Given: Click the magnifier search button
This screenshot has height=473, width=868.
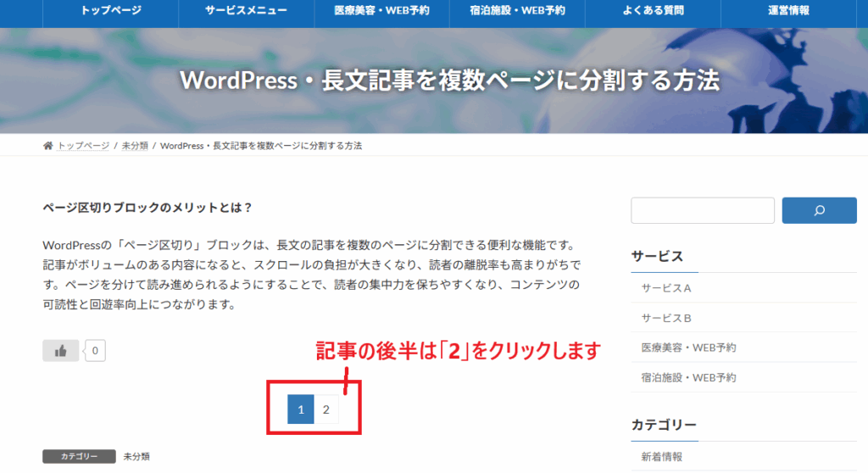Looking at the screenshot, I should 820,210.
